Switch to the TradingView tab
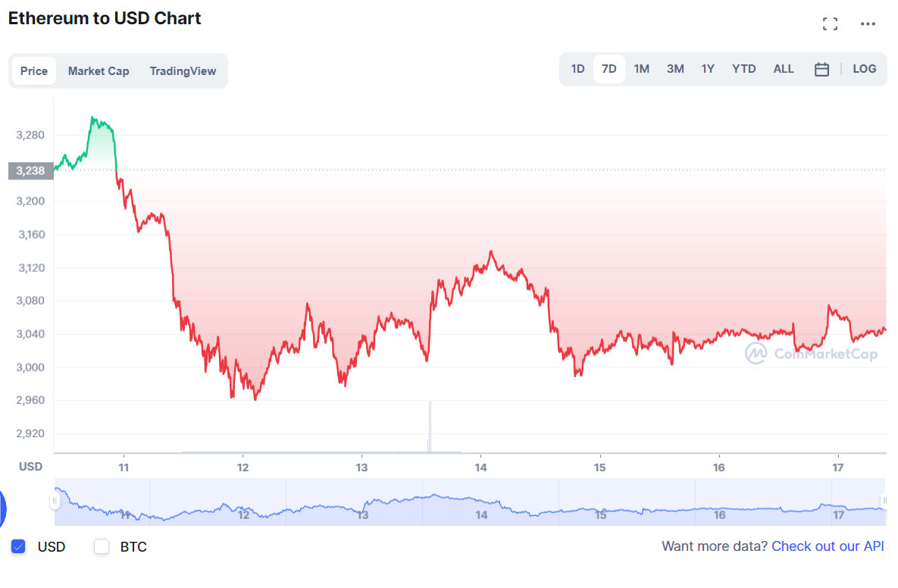The height and width of the screenshot is (588, 898). click(x=183, y=71)
